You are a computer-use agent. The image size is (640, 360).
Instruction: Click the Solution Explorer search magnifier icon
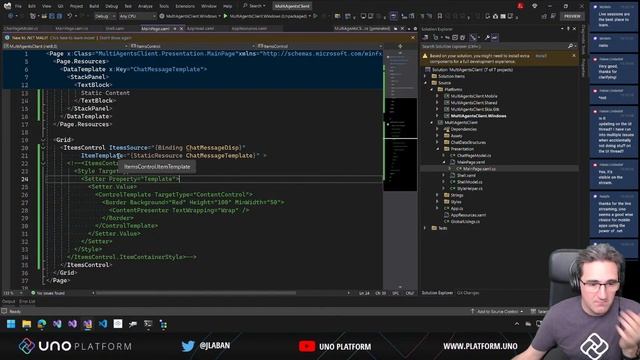click(570, 47)
